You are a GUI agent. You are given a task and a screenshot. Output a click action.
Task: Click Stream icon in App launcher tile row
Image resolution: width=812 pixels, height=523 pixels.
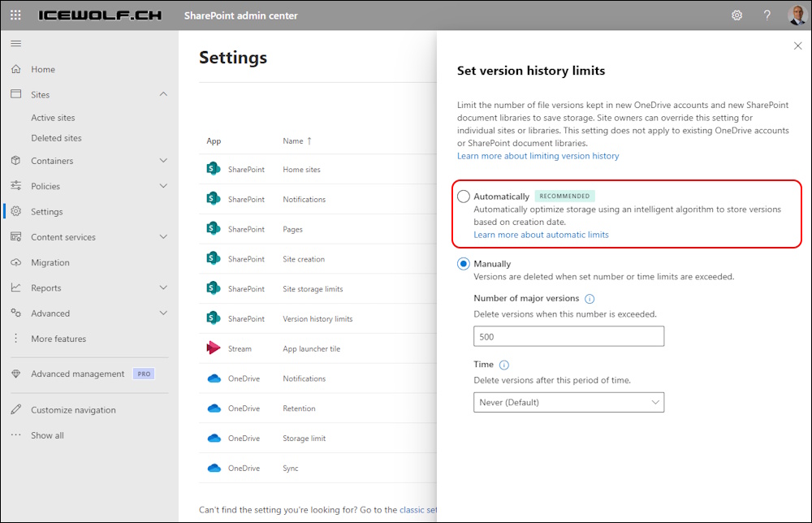click(x=214, y=348)
